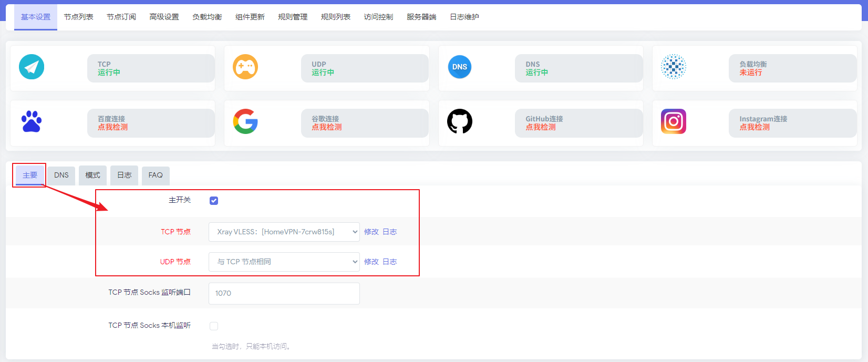This screenshot has height=362, width=868.
Task: Open the FAQ sub-tab
Action: pos(156,175)
